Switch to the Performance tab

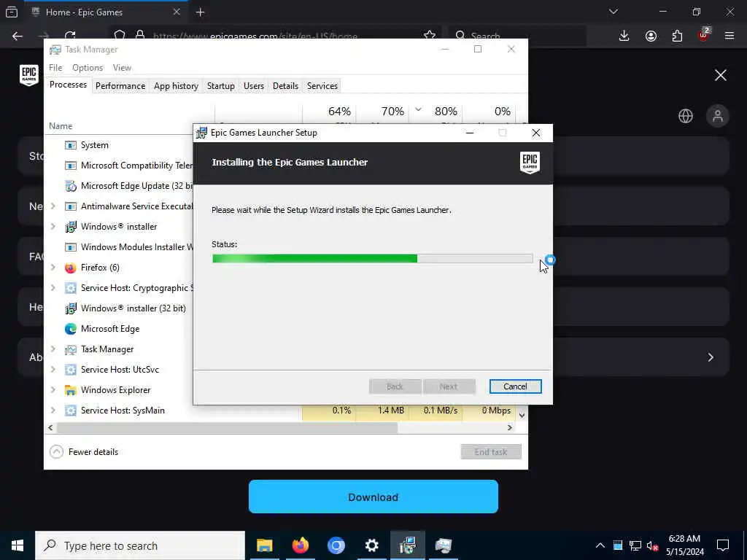120,86
